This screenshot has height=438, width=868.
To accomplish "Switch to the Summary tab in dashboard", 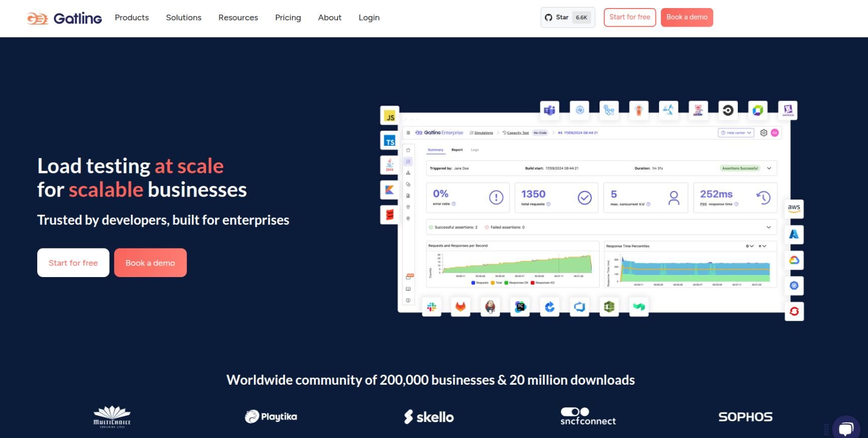I will point(436,150).
